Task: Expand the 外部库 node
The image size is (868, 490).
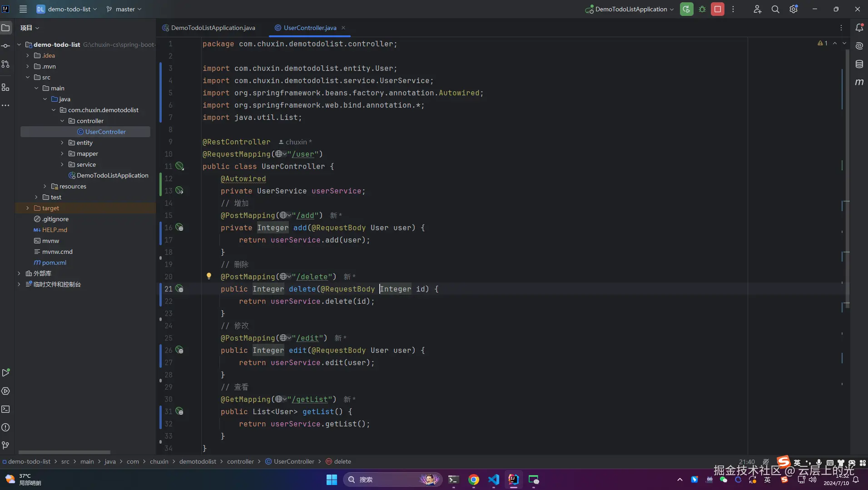Action: (19, 273)
